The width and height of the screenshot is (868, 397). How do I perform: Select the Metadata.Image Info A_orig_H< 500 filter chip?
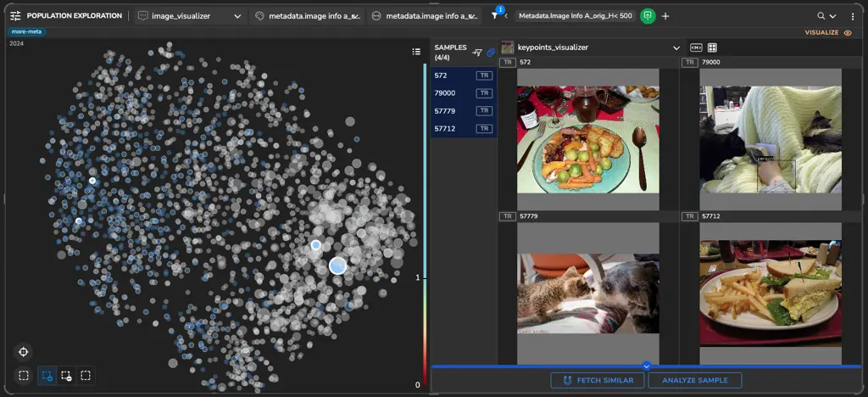coord(575,16)
